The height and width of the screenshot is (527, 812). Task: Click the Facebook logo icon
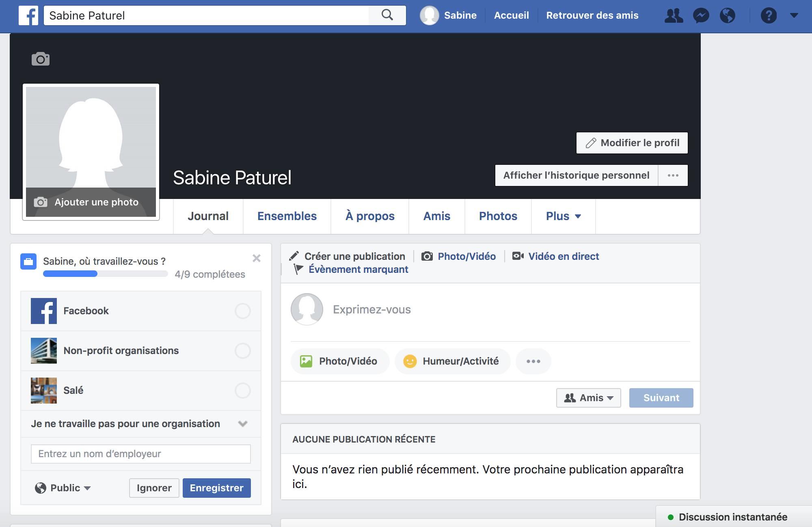28,16
